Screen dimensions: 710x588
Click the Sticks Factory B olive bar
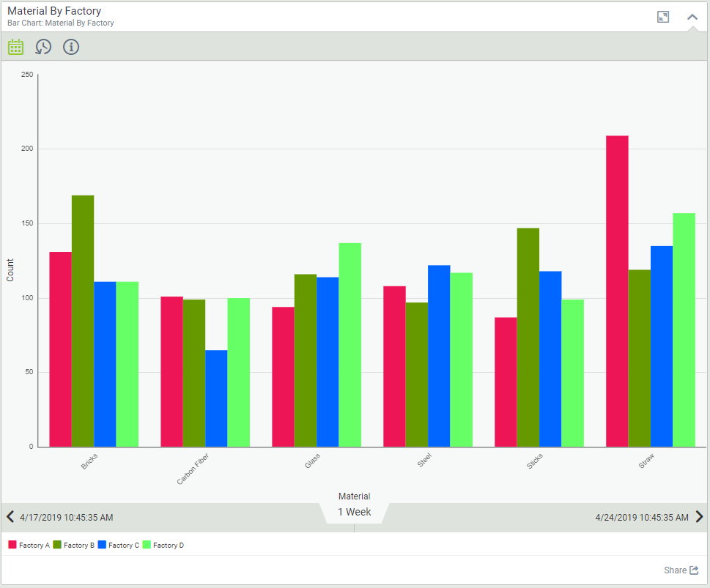(x=528, y=338)
